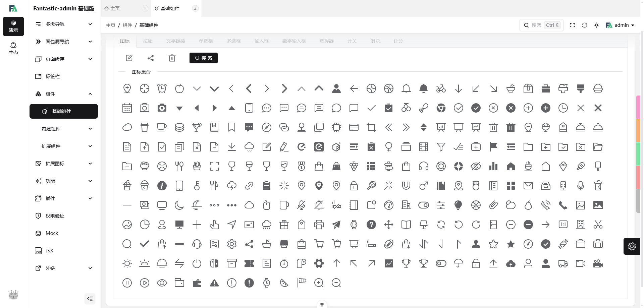Collapse the sidebar with the fold button

[90, 299]
